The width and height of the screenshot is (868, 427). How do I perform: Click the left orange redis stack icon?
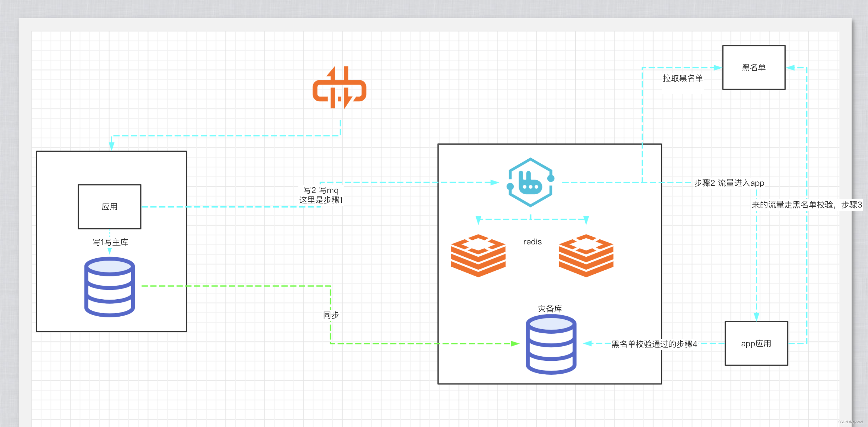pos(478,255)
